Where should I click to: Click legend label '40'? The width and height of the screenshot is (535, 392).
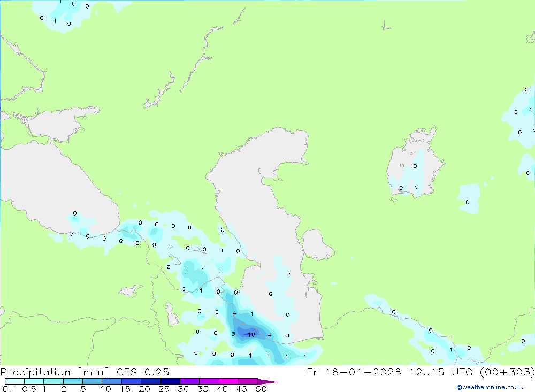point(222,389)
